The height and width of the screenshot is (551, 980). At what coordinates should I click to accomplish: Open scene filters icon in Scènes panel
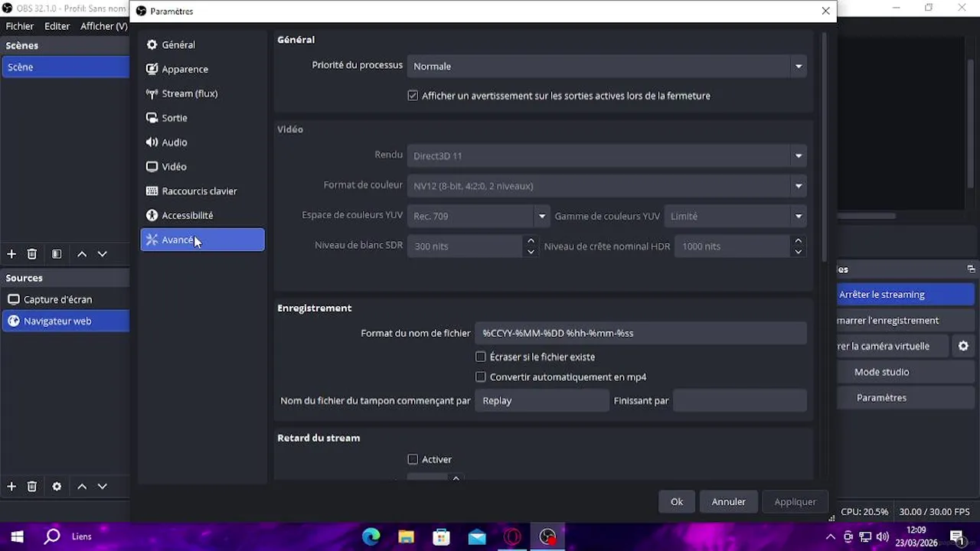tap(57, 254)
